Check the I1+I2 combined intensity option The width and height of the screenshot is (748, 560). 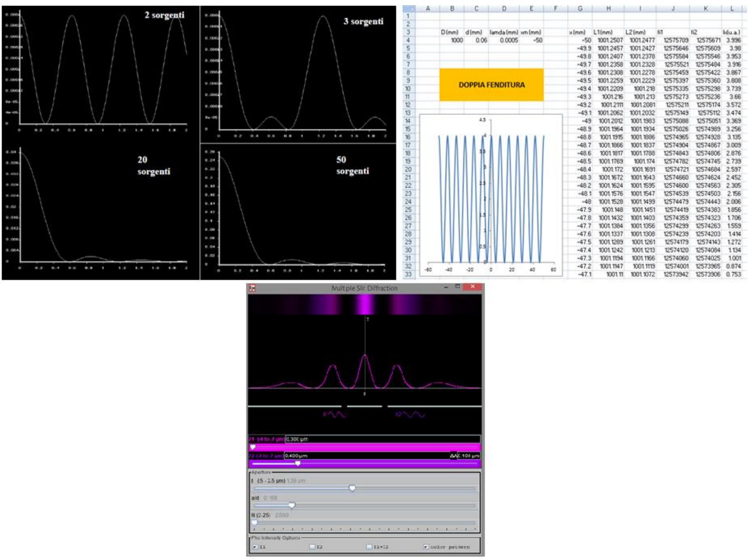click(369, 547)
